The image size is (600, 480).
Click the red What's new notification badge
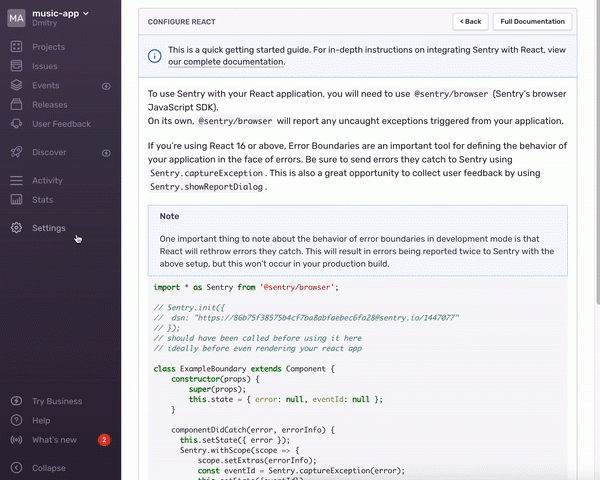pos(104,440)
